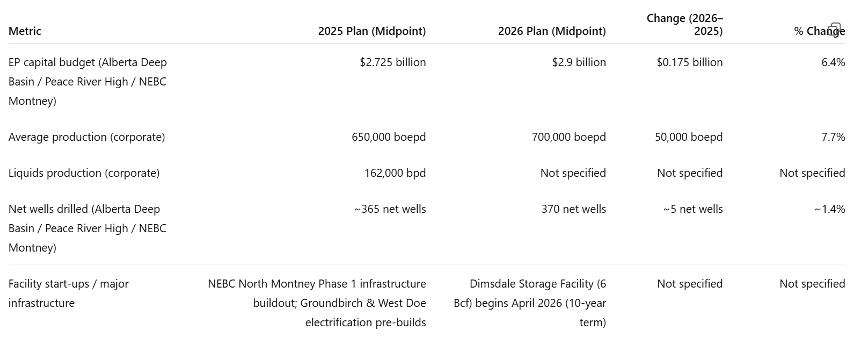This screenshot has width=868, height=358.
Task: Click the Change (2026–2025) column header
Action: pyautogui.click(x=684, y=25)
